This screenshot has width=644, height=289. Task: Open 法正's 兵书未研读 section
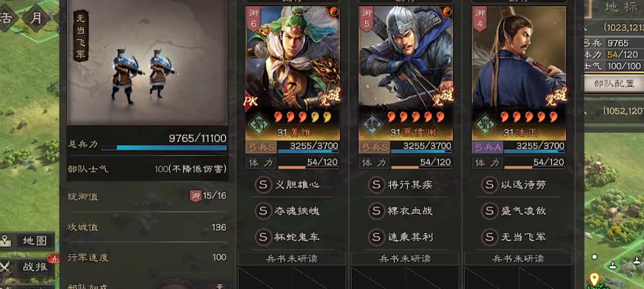(x=519, y=258)
